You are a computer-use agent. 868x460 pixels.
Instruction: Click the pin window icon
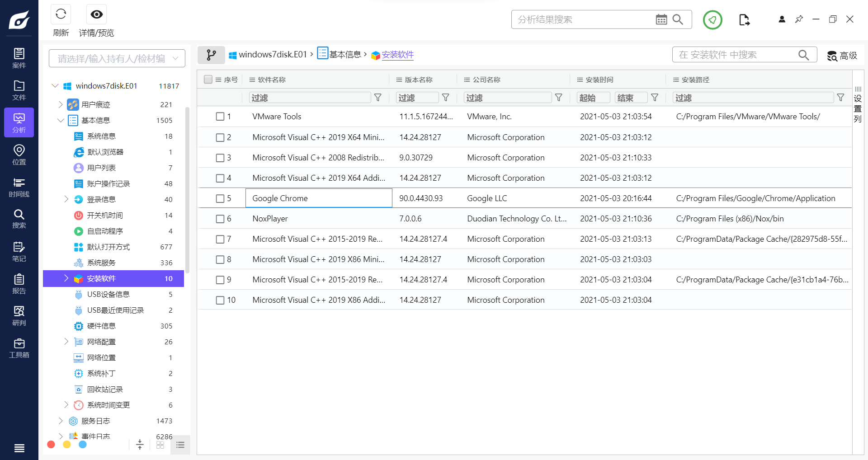click(799, 19)
